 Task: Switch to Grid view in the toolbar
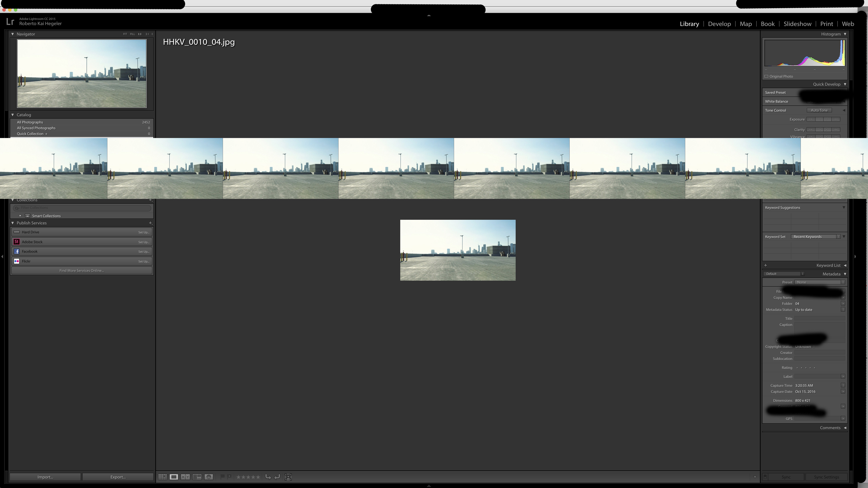(162, 477)
